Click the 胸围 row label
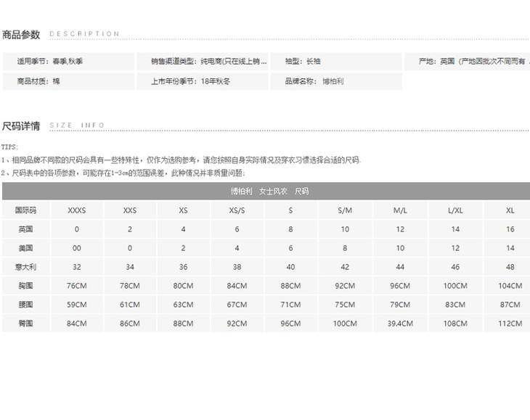The image size is (530, 420). coord(25,286)
